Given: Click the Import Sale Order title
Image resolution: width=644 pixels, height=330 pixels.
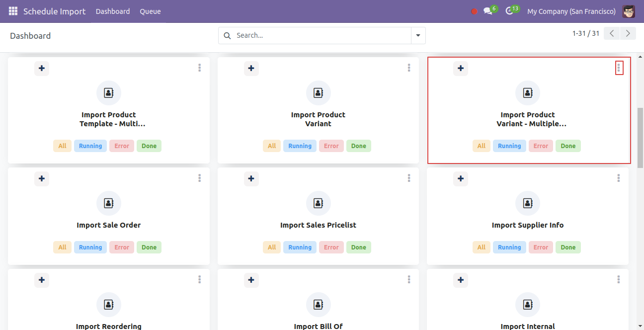Looking at the screenshot, I should tap(109, 225).
